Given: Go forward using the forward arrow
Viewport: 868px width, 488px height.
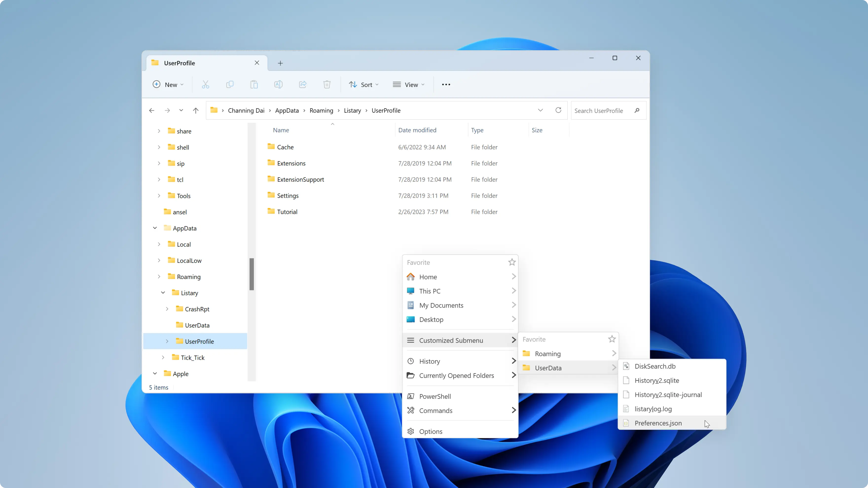Looking at the screenshot, I should pyautogui.click(x=167, y=110).
